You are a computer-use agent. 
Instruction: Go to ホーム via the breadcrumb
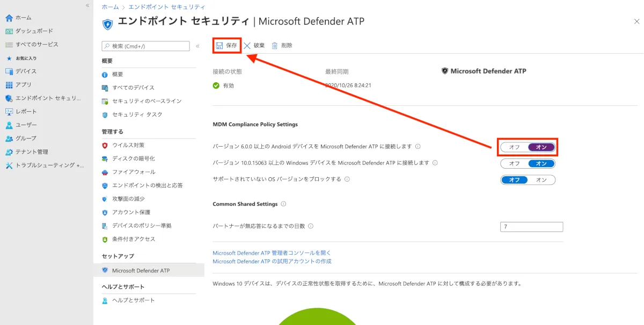pos(110,7)
